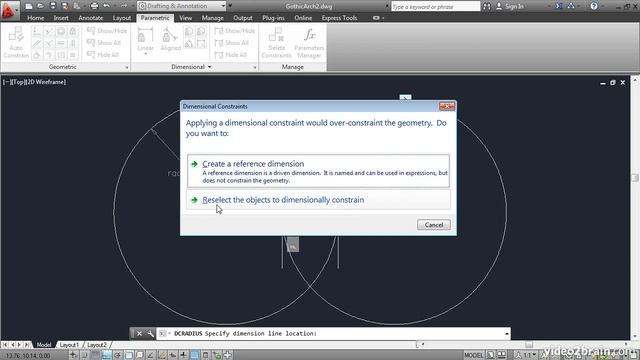640x360 pixels.
Task: Toggle Ortho Mode in the status bar
Action: (107, 355)
